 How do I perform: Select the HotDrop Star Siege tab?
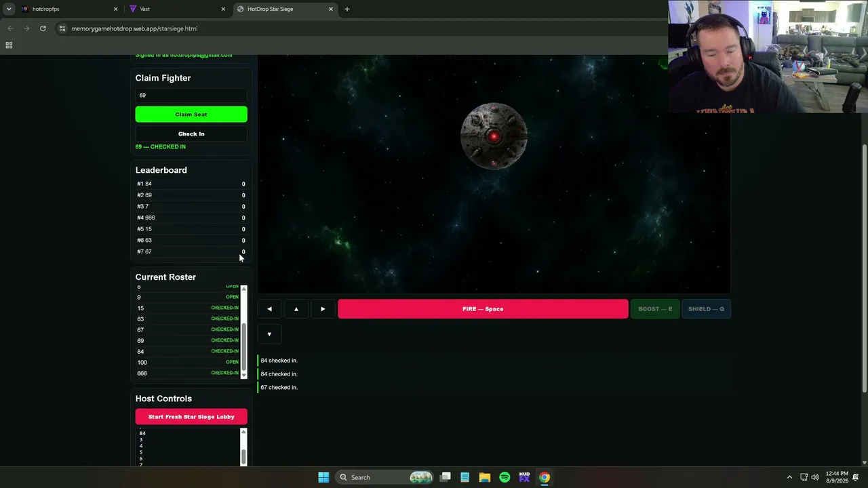point(284,9)
